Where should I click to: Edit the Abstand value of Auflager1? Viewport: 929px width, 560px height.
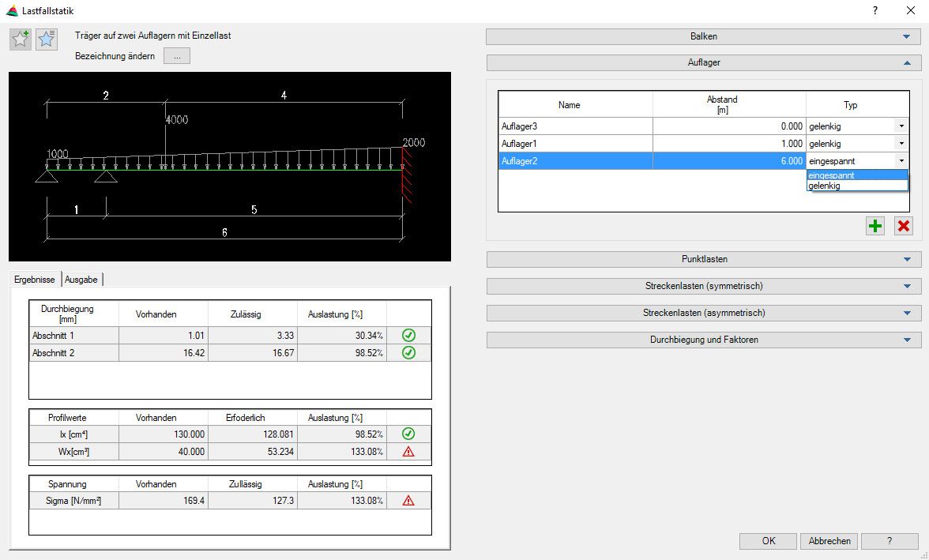click(x=728, y=144)
